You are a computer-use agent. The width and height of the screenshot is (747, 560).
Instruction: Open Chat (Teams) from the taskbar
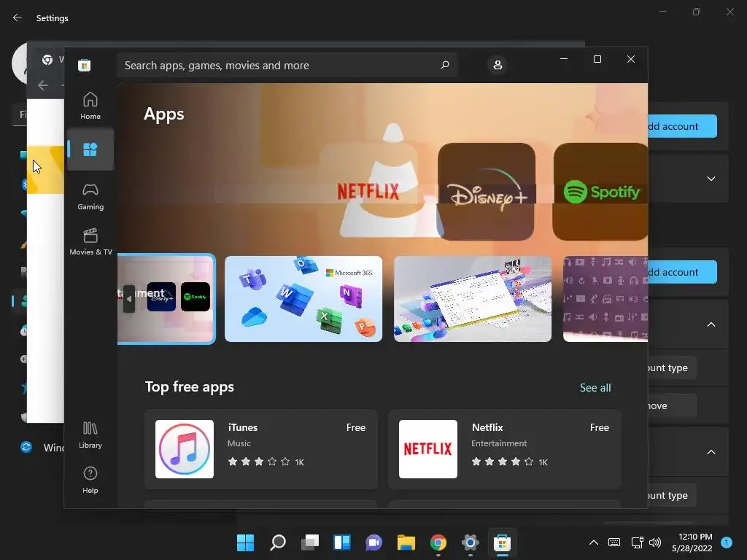coord(374,542)
